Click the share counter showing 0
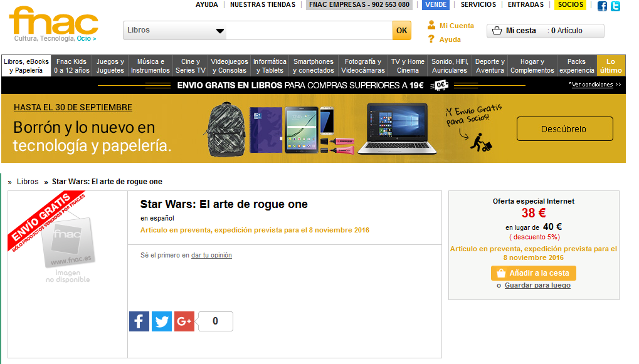This screenshot has height=364, width=639. coord(215,321)
